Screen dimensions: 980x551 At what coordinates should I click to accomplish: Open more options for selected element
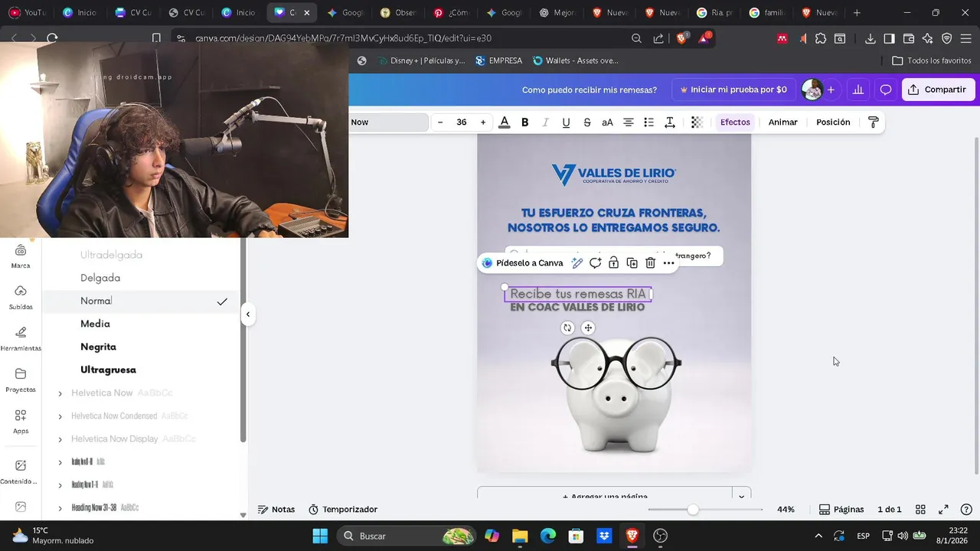[668, 262]
